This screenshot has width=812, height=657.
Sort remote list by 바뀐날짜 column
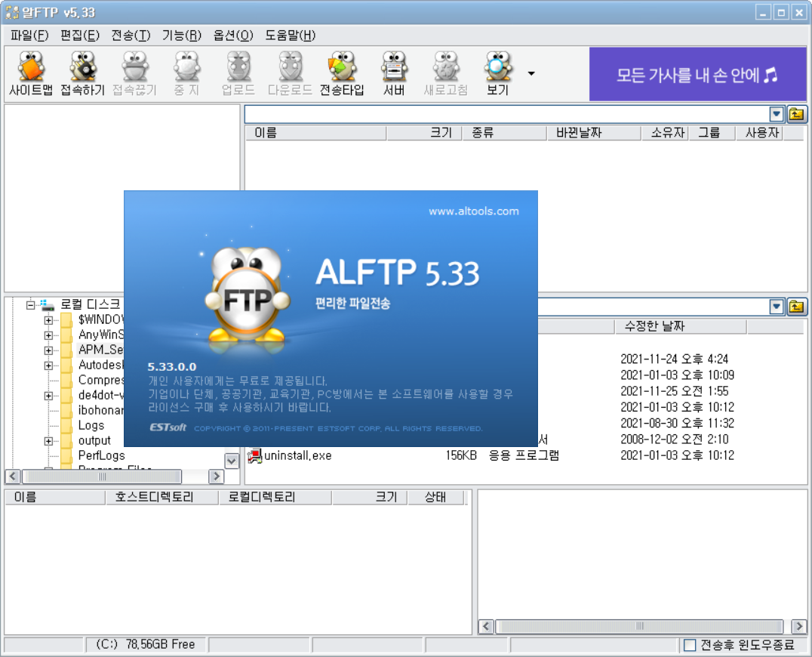(x=594, y=133)
